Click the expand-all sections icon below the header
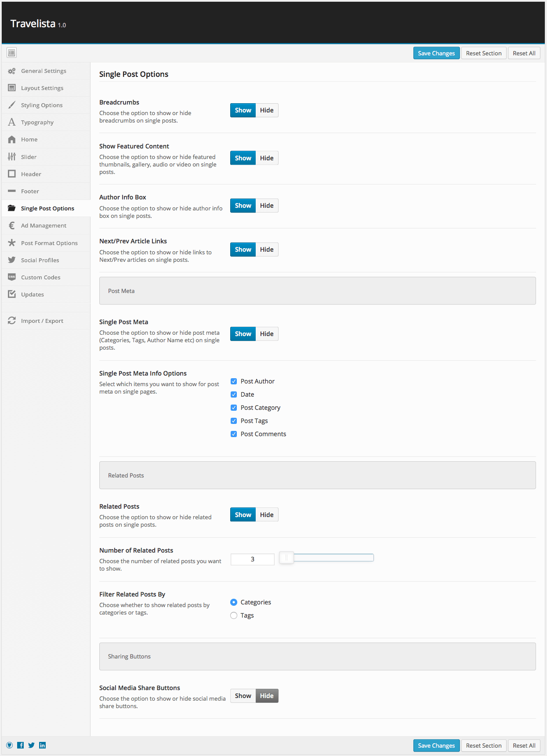 [12, 53]
